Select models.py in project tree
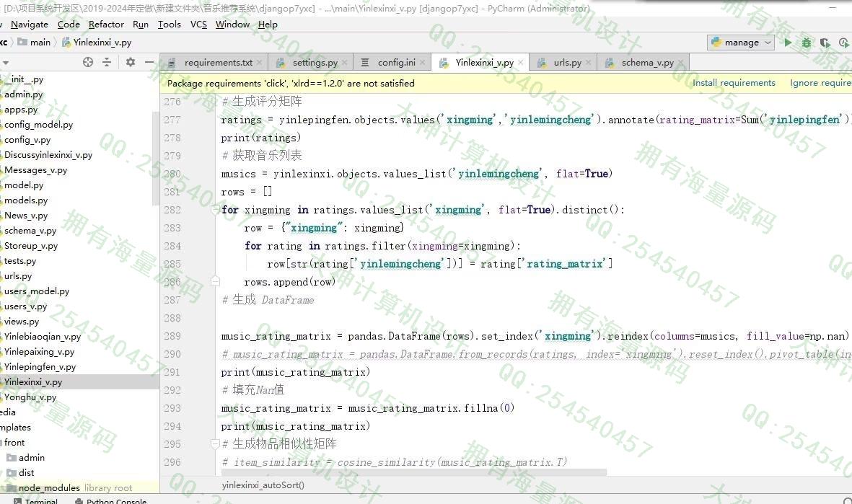Image resolution: width=852 pixels, height=504 pixels. (25, 200)
